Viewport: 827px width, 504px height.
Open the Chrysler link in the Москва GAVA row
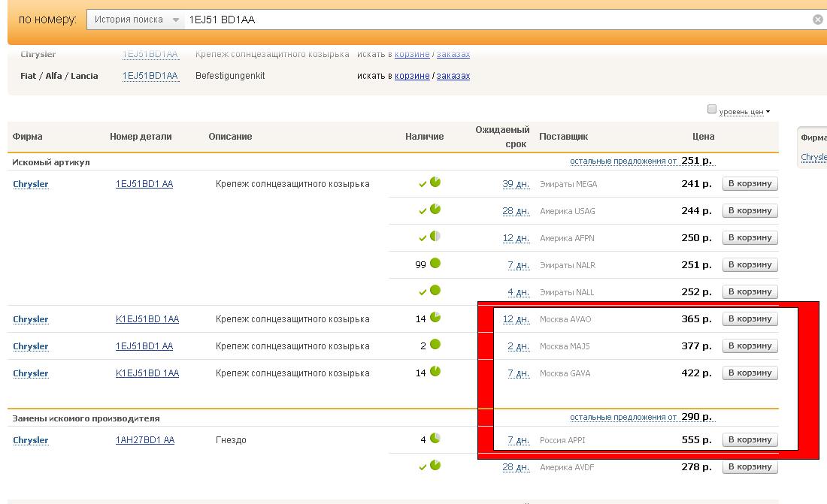coord(31,373)
